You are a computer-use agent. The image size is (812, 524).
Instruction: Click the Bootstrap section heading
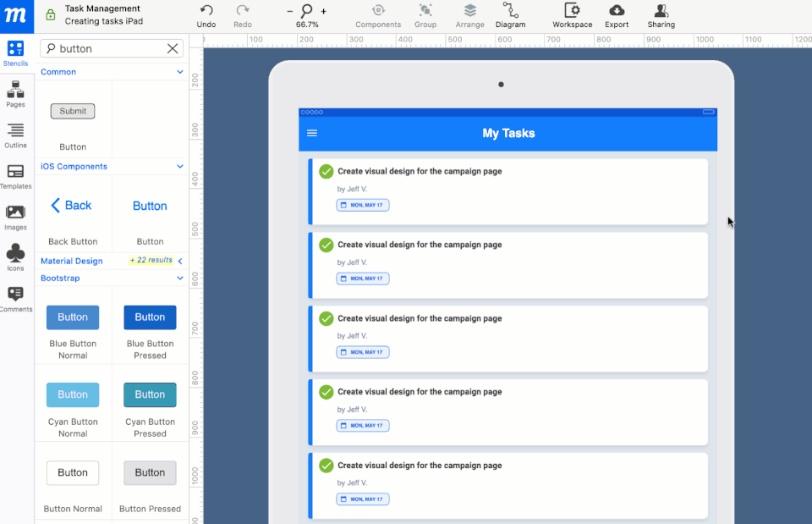pyautogui.click(x=60, y=279)
